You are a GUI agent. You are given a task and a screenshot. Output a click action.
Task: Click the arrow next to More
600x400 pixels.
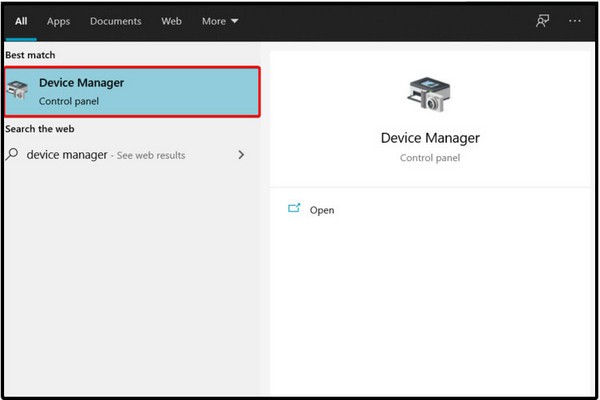coord(235,21)
